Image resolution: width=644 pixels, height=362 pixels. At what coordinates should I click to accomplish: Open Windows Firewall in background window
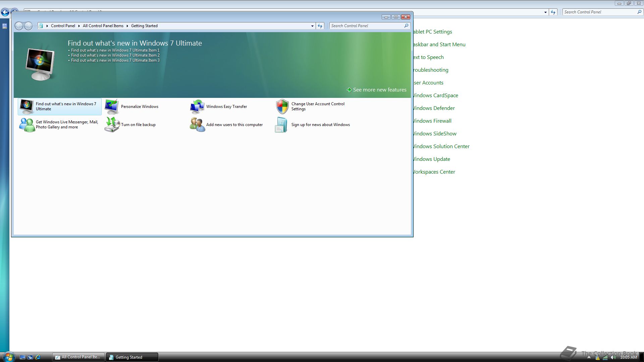click(x=432, y=121)
